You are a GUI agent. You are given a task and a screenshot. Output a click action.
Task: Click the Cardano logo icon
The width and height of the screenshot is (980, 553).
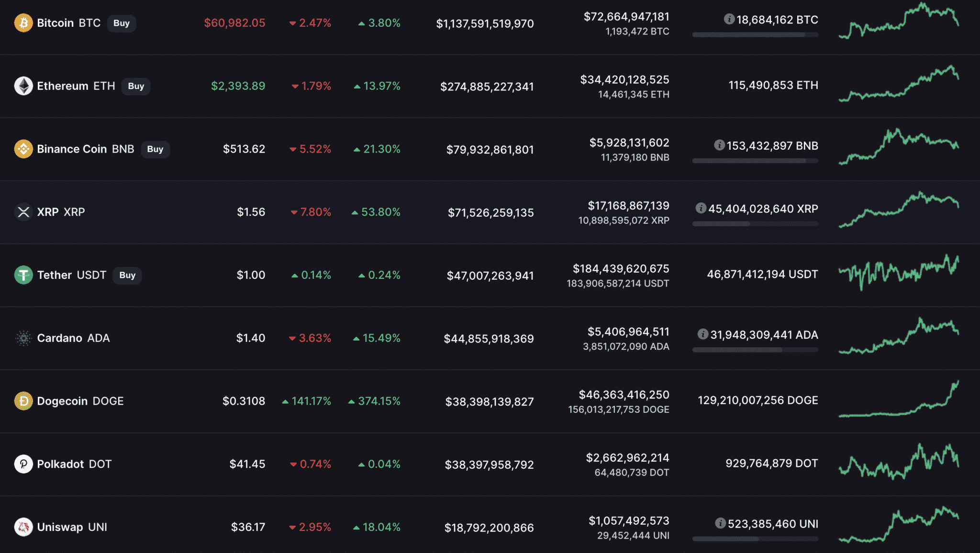(23, 338)
